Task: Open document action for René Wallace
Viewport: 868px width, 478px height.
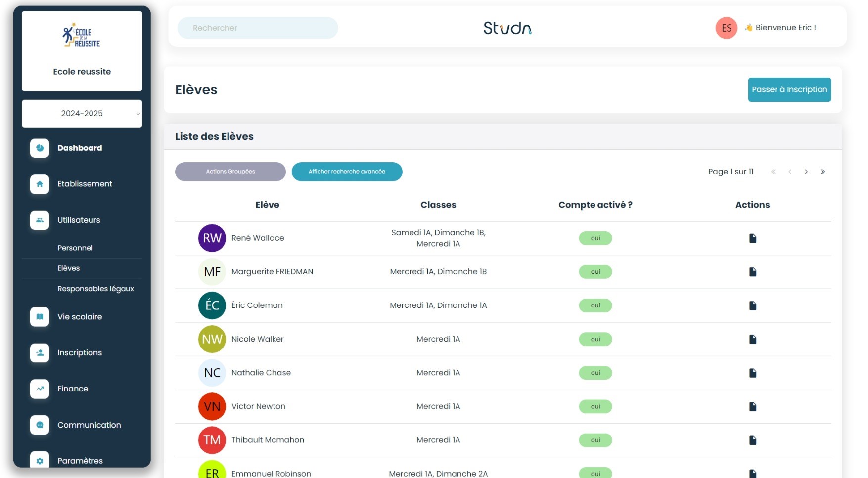Action: point(752,238)
